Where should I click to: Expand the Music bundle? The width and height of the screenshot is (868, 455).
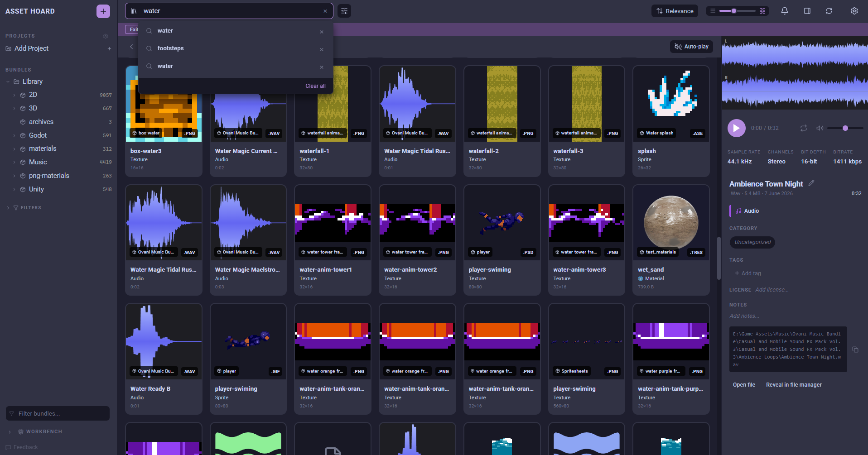[x=14, y=162]
